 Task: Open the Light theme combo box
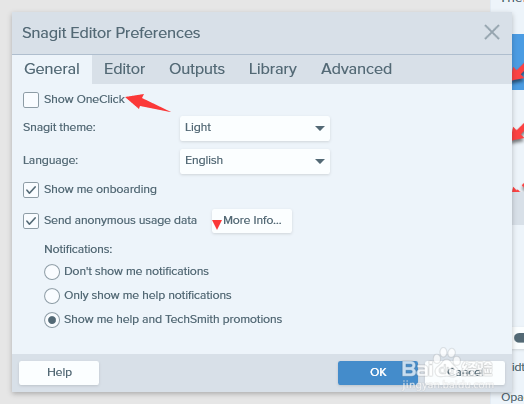point(255,128)
